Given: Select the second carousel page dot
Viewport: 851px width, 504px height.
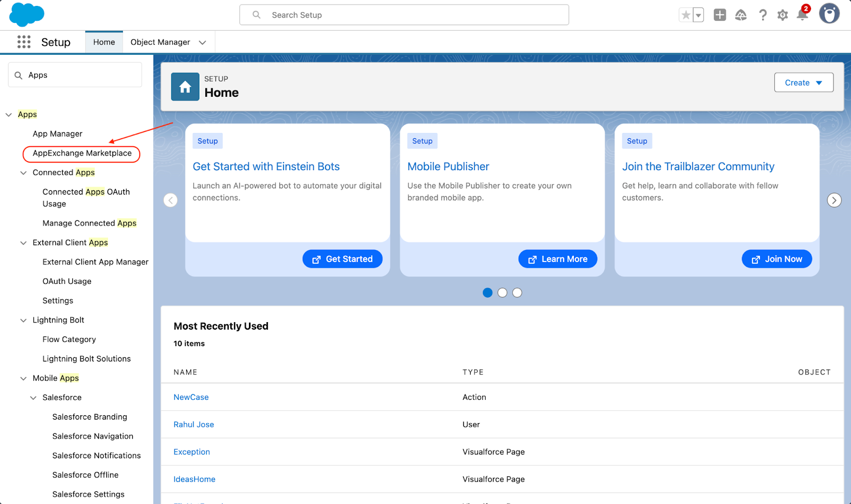Looking at the screenshot, I should 502,293.
